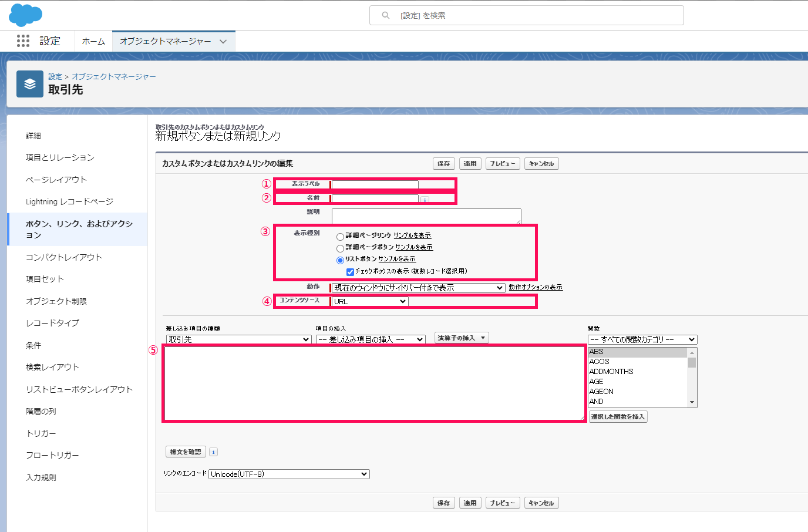Screen dimensions: 808x532
Task: Click the bottom 保存 button
Action: (x=444, y=503)
